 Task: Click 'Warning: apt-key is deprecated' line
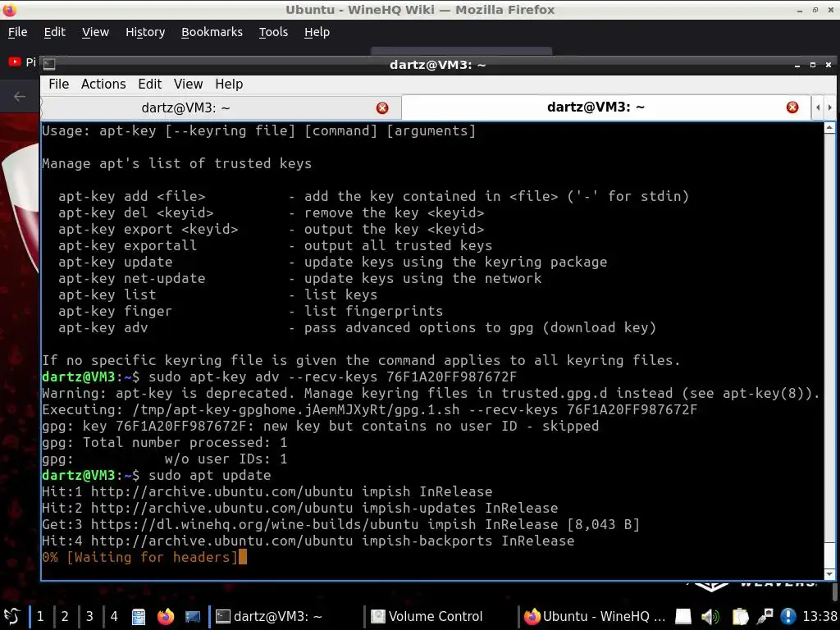[x=431, y=393]
